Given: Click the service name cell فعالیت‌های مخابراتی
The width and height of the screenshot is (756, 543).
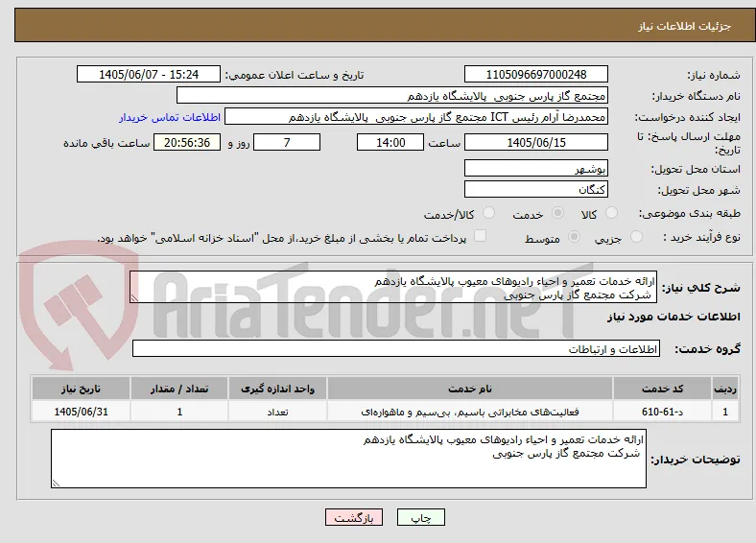Looking at the screenshot, I should (469, 412).
